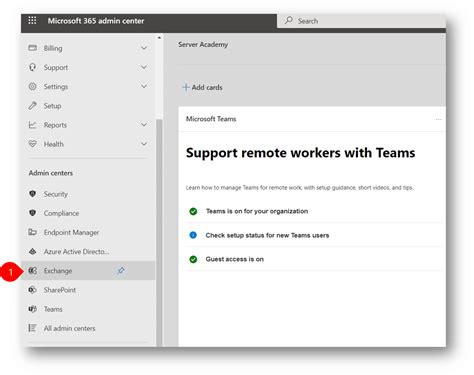474x375 pixels.
Task: Expand the Support chevron
Action: [x=144, y=67]
